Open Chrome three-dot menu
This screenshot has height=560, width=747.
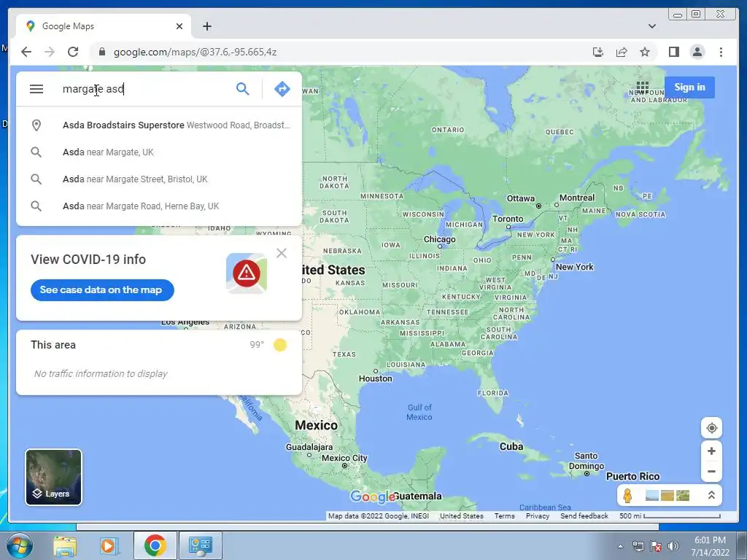click(x=721, y=52)
